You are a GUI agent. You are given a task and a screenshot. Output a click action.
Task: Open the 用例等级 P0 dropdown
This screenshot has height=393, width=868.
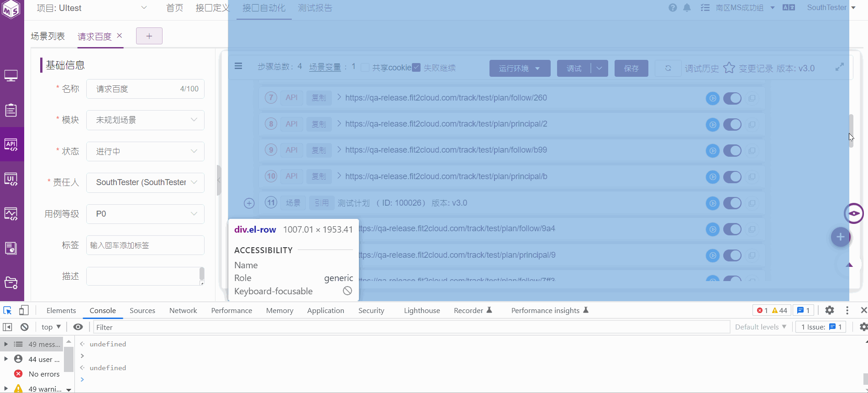click(145, 214)
